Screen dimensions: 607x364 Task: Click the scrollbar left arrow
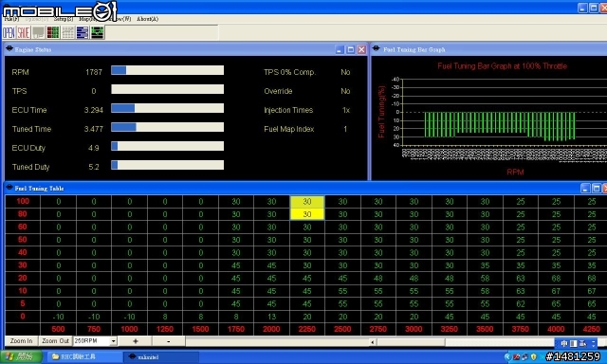coord(372,342)
